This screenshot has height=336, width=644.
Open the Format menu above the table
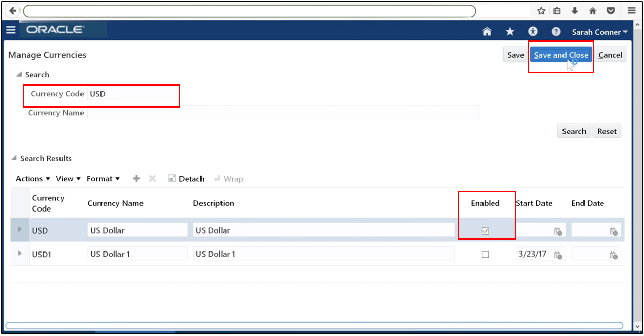[x=103, y=178]
